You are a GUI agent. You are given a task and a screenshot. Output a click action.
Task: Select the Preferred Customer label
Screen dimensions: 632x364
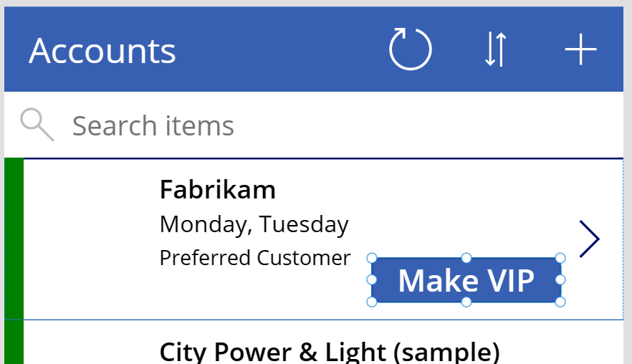coord(255,258)
